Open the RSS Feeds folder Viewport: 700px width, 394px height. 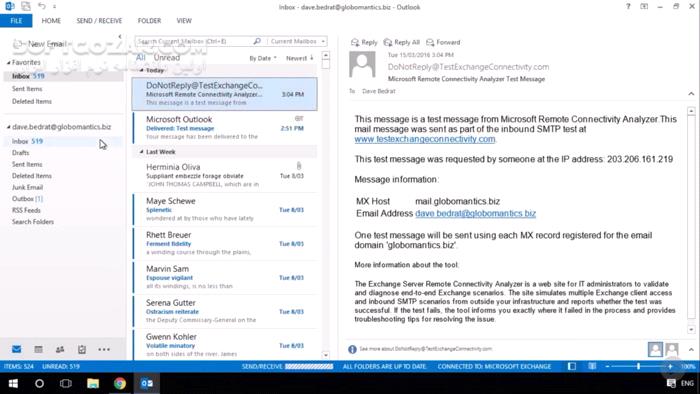(x=26, y=210)
